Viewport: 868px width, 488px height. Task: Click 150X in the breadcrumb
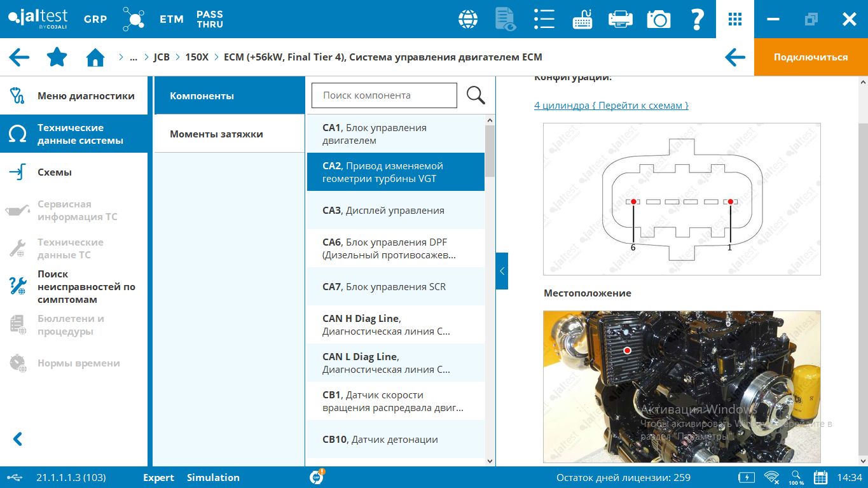(x=196, y=57)
